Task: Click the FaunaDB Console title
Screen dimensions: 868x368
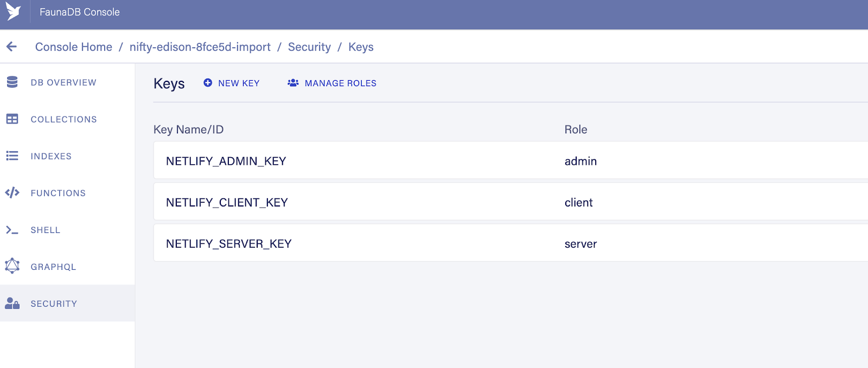Action: point(80,12)
